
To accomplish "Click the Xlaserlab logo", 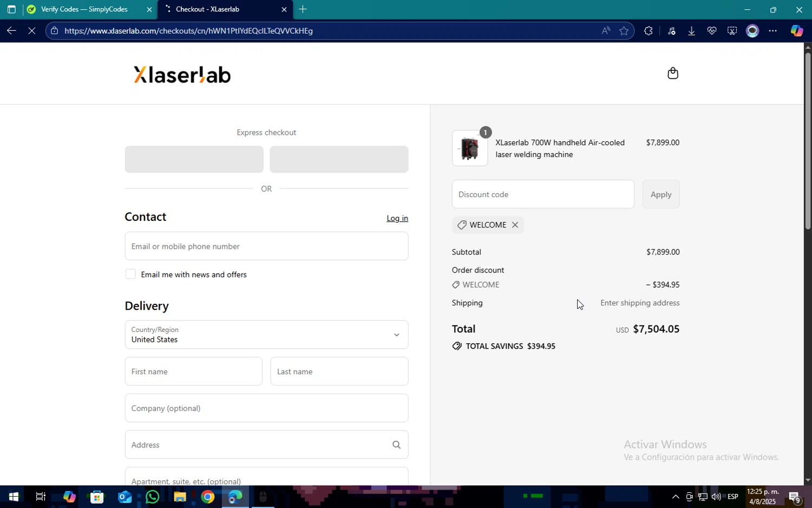I will [x=182, y=75].
